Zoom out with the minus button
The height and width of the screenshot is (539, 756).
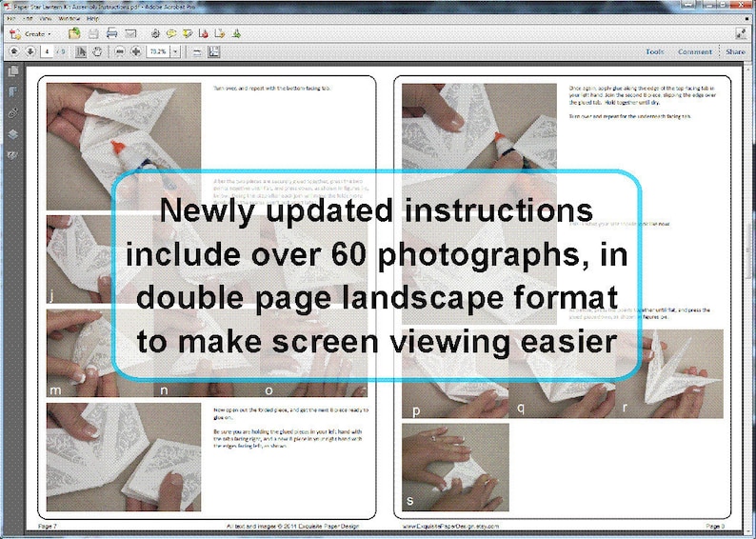120,51
